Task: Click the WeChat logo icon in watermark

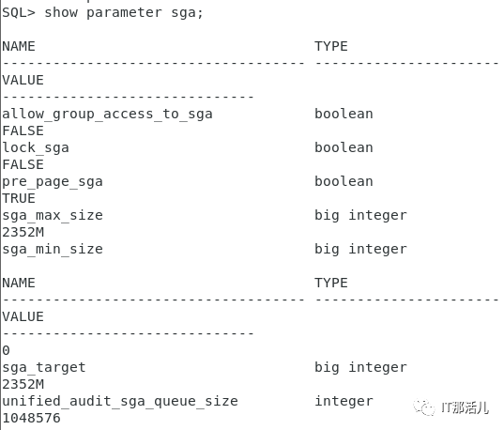Action: click(x=424, y=407)
